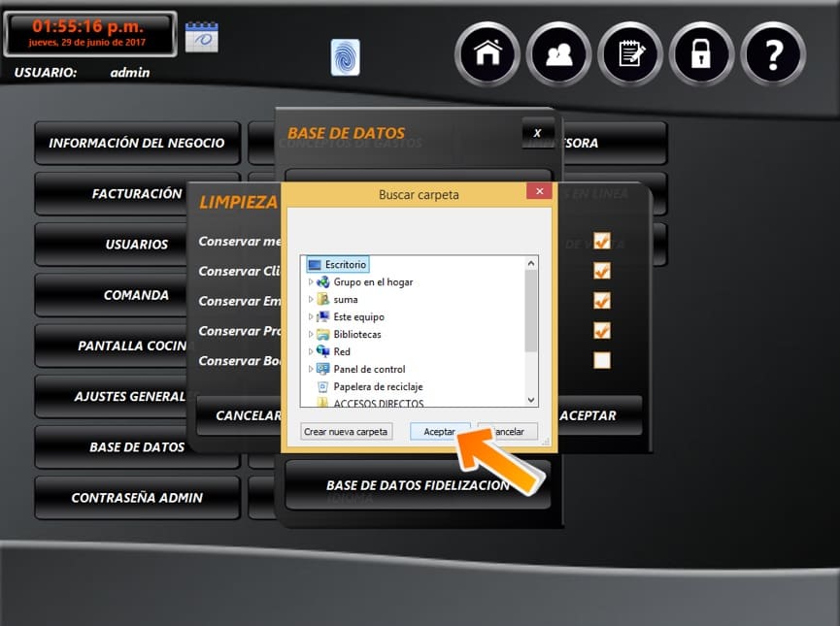The width and height of the screenshot is (840, 626).
Task: Click the users group icon
Action: (558, 54)
